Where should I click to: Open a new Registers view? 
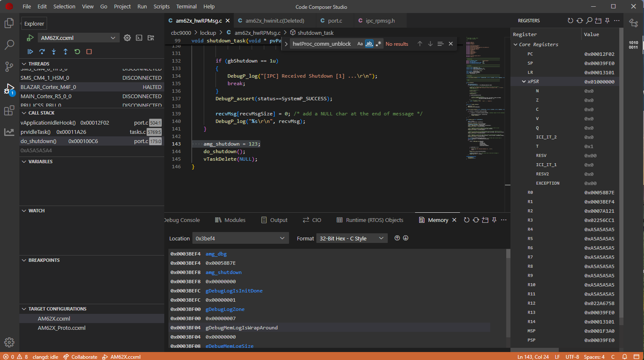[598, 21]
